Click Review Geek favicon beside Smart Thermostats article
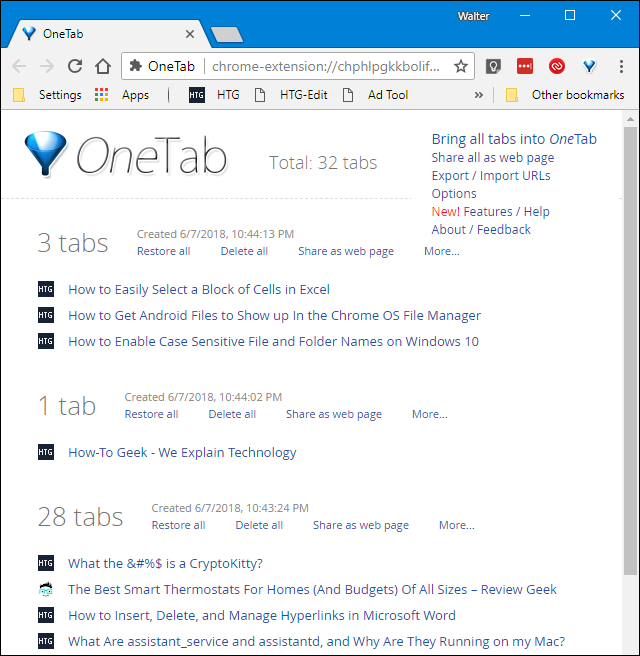The height and width of the screenshot is (656, 640). click(x=46, y=589)
